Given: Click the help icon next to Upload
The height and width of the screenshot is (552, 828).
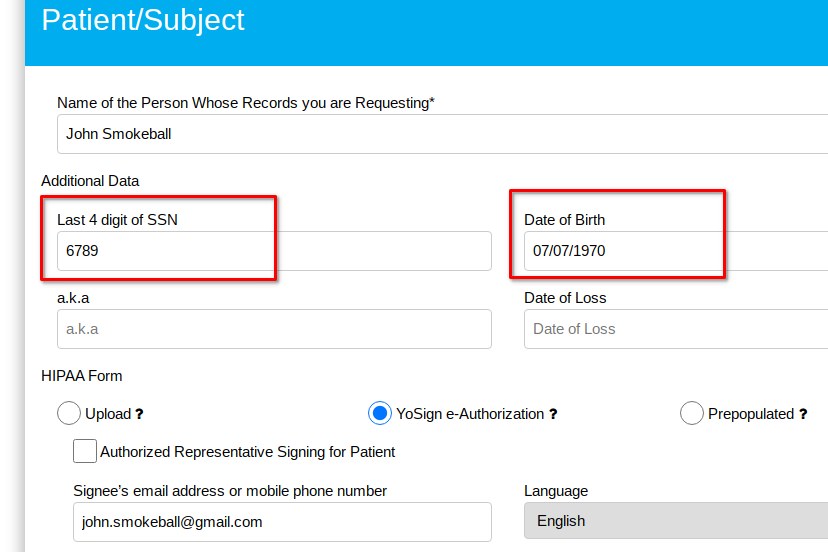Looking at the screenshot, I should pos(139,414).
